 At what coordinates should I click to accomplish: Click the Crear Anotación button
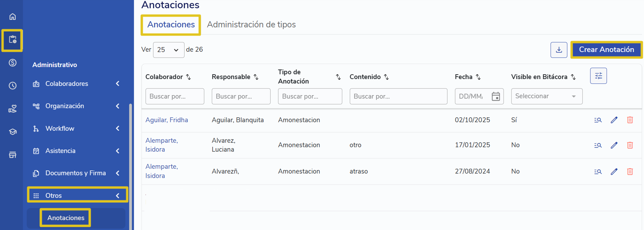[x=606, y=50]
